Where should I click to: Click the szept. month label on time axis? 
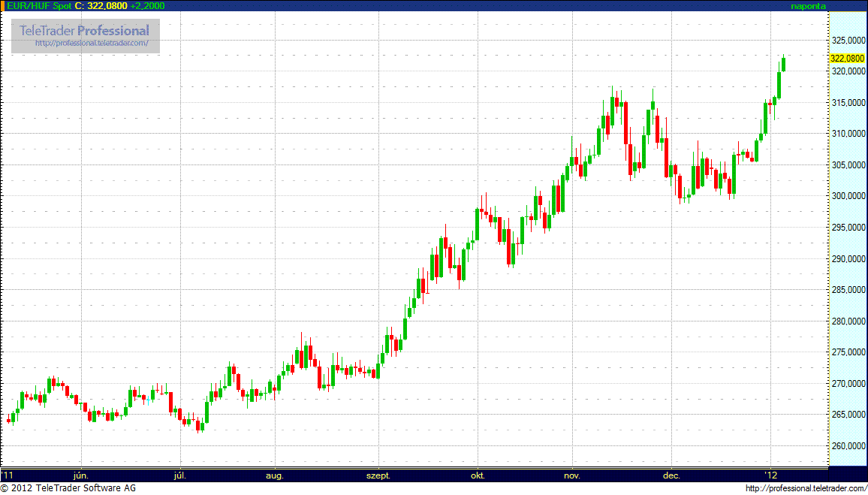tap(379, 475)
